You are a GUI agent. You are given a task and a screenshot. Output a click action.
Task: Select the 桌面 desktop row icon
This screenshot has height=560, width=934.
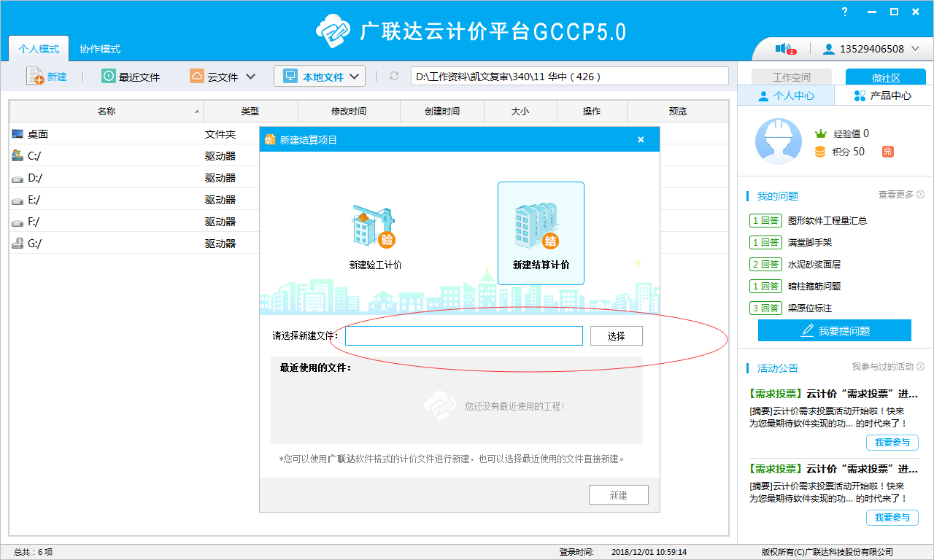point(18,133)
